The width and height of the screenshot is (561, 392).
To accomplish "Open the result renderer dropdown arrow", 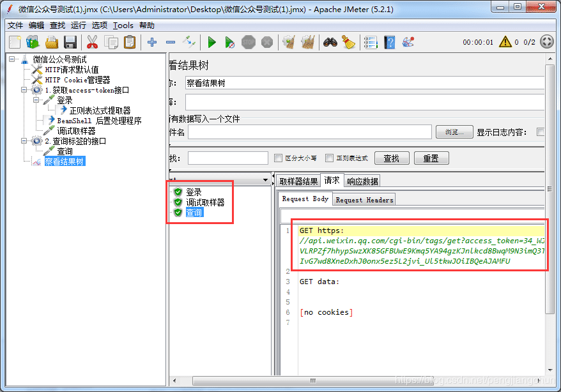I will click(x=265, y=180).
